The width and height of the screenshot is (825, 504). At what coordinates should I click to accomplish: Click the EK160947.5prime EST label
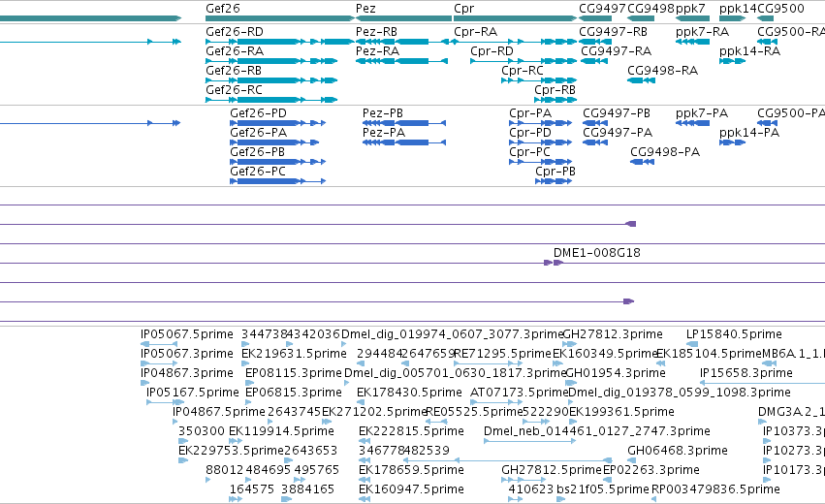click(x=411, y=489)
